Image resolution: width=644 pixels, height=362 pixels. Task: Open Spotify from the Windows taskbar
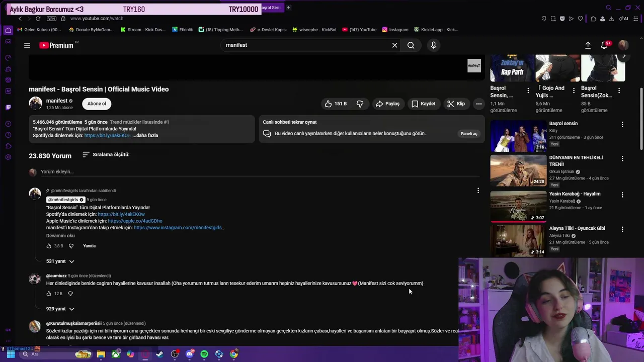pos(204,354)
